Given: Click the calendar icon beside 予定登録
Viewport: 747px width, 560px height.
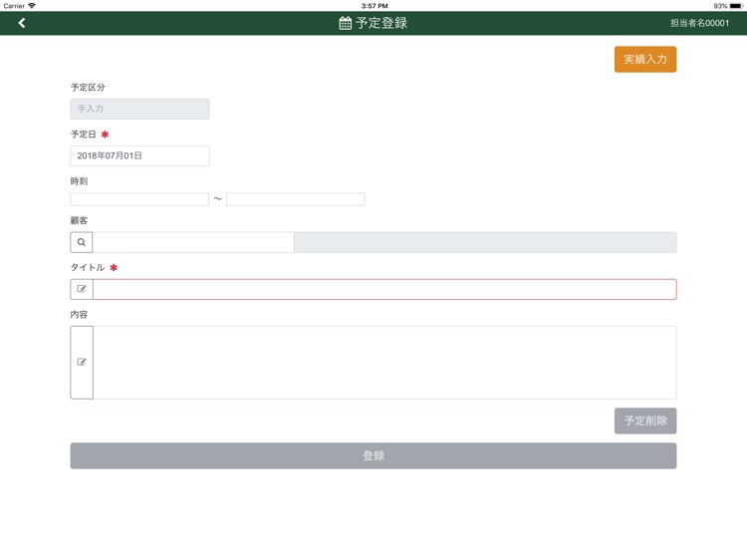Looking at the screenshot, I should tap(345, 23).
